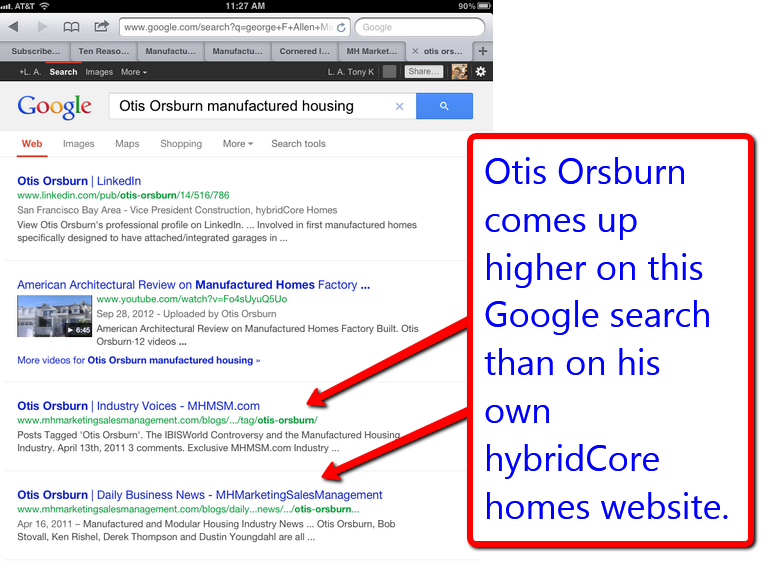Add a new tab with plus button
Screen dimensions: 773x568
point(483,51)
